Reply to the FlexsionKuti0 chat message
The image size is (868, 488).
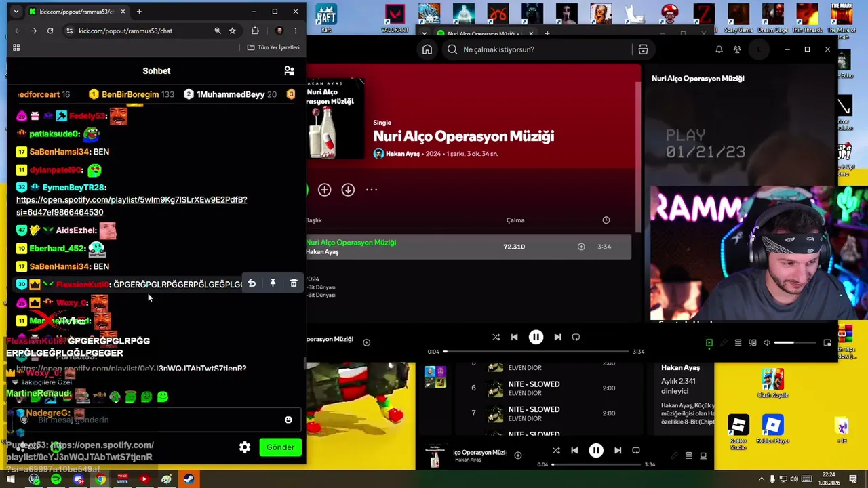(x=252, y=283)
